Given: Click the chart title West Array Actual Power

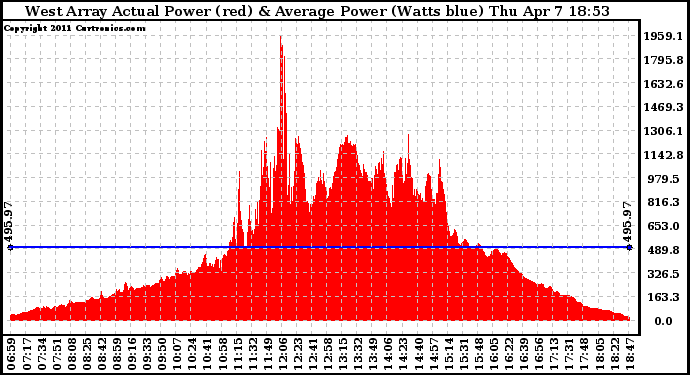Looking at the screenshot, I should pos(317,11).
